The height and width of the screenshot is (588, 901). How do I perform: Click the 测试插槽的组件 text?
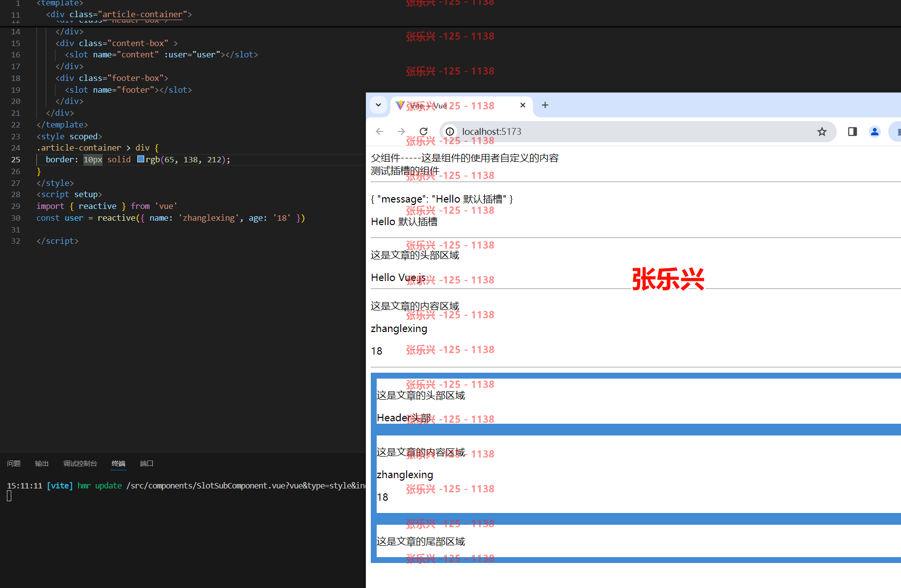[x=405, y=171]
